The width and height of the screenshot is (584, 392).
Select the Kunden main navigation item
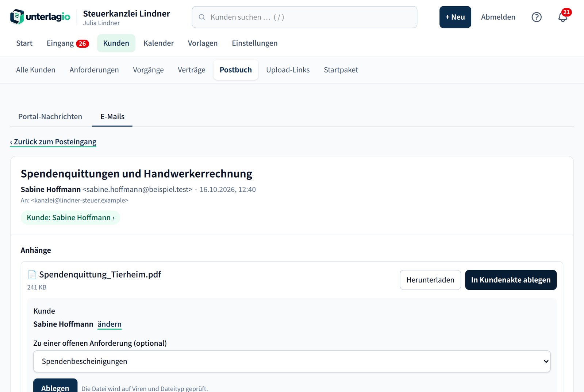(x=116, y=43)
